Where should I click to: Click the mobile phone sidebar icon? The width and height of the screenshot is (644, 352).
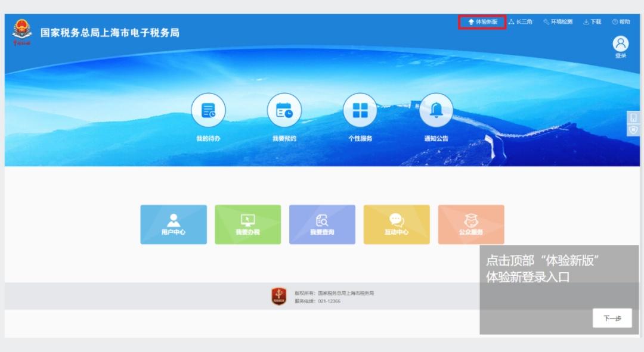(x=633, y=118)
